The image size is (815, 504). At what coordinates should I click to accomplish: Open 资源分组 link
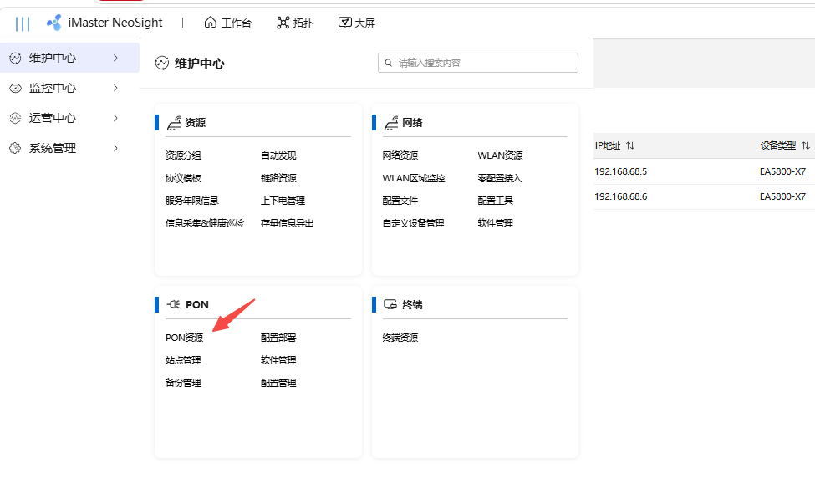pos(183,155)
